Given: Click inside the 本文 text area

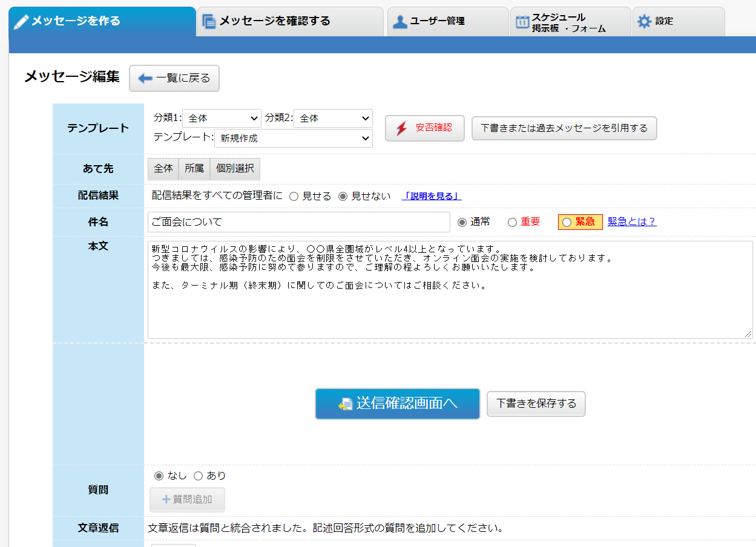Looking at the screenshot, I should 450,290.
